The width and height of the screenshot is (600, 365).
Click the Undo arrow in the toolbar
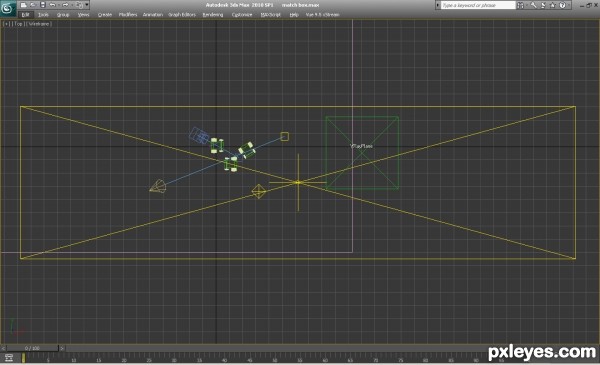(53, 5)
